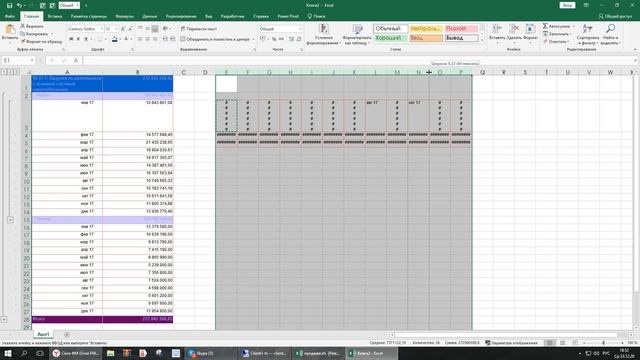Save the workbook from the quick access toolbar

(9, 5)
